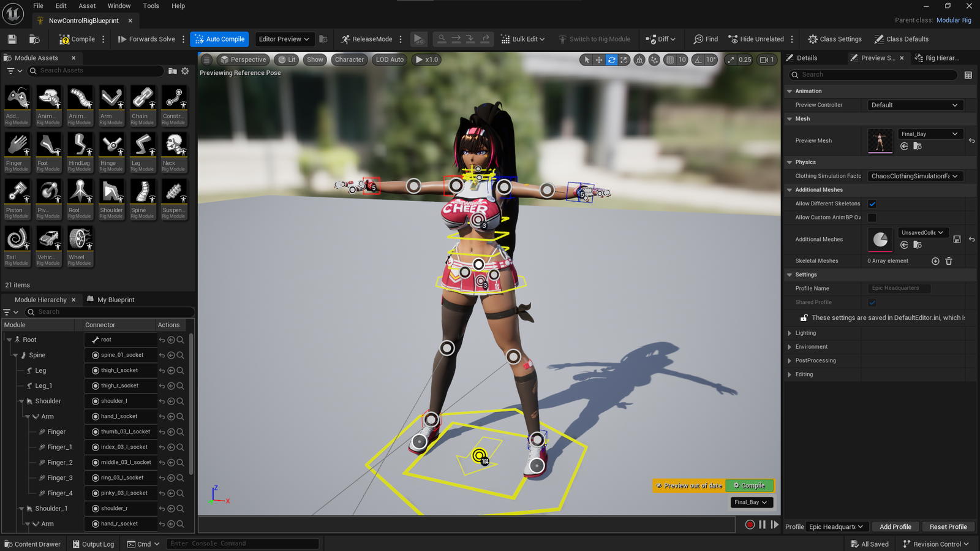Choose the Neck rig module icon
980x551 pixels.
click(174, 151)
